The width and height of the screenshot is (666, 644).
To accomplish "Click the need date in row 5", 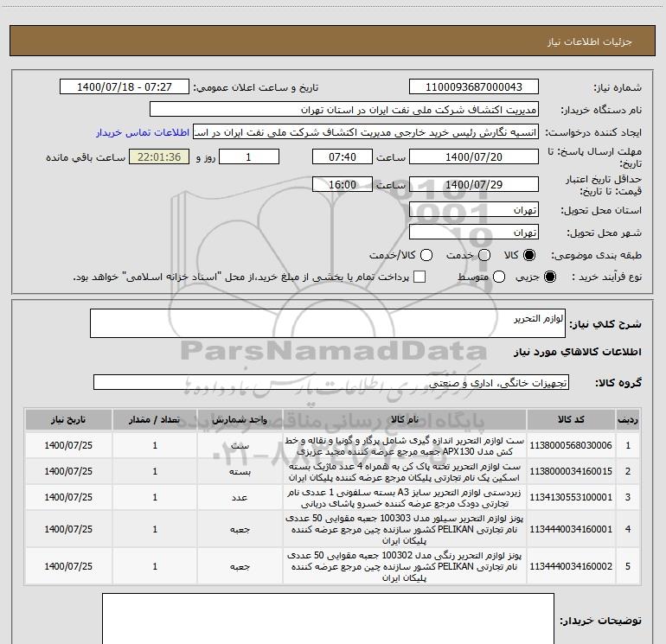I will 68,566.
